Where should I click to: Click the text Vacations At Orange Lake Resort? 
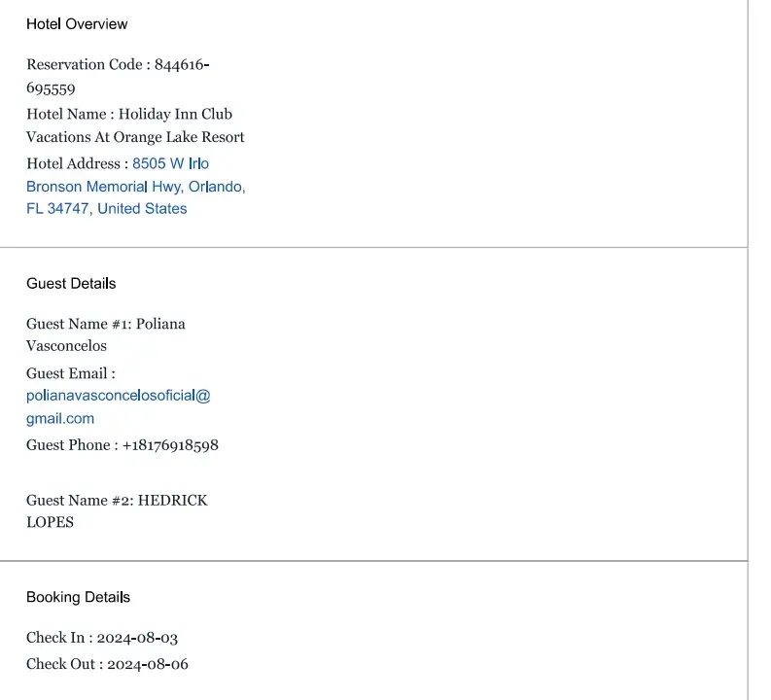(x=135, y=137)
